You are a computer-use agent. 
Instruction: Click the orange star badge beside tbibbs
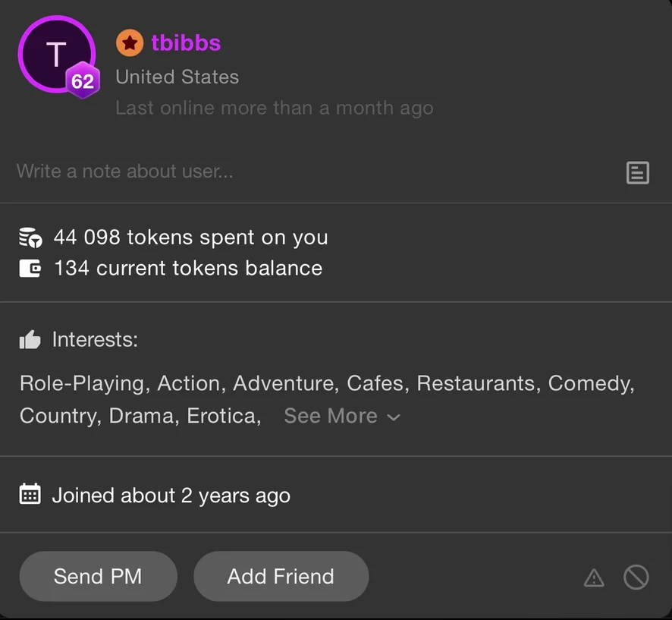click(x=130, y=43)
